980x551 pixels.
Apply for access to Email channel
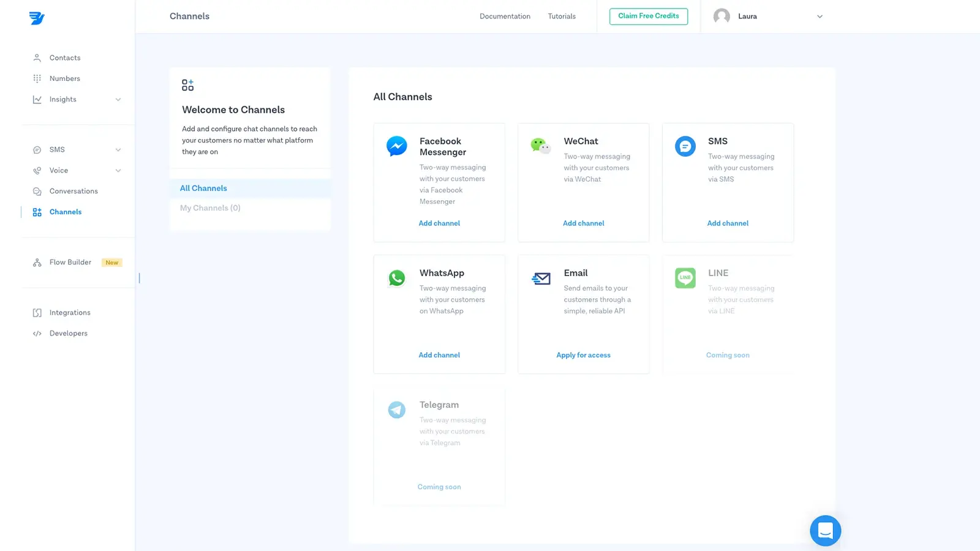point(584,355)
